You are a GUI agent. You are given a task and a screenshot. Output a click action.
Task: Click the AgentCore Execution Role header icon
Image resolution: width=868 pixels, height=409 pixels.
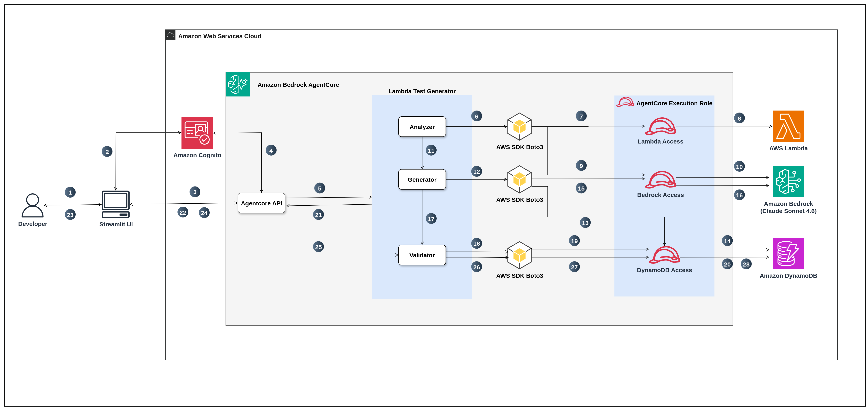coord(625,102)
